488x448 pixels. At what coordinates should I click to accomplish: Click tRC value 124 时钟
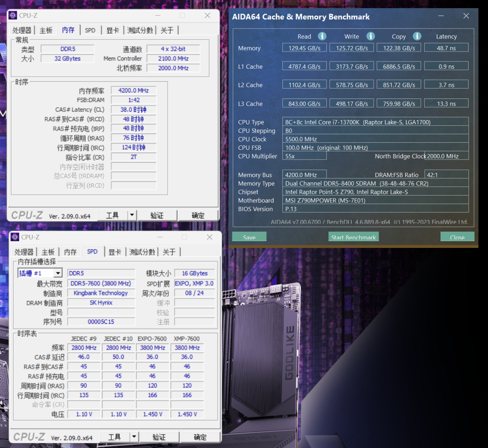click(x=133, y=148)
